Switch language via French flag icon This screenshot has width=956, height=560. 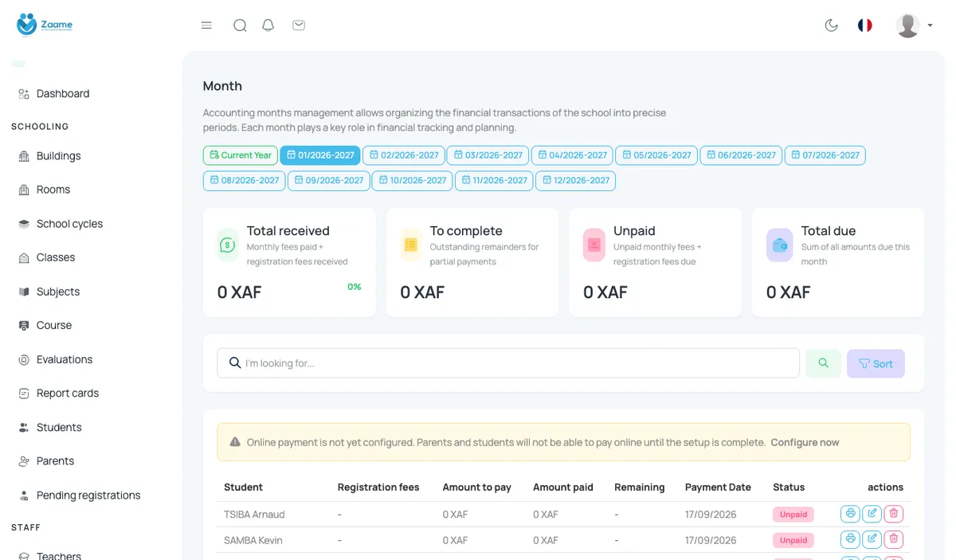click(865, 25)
